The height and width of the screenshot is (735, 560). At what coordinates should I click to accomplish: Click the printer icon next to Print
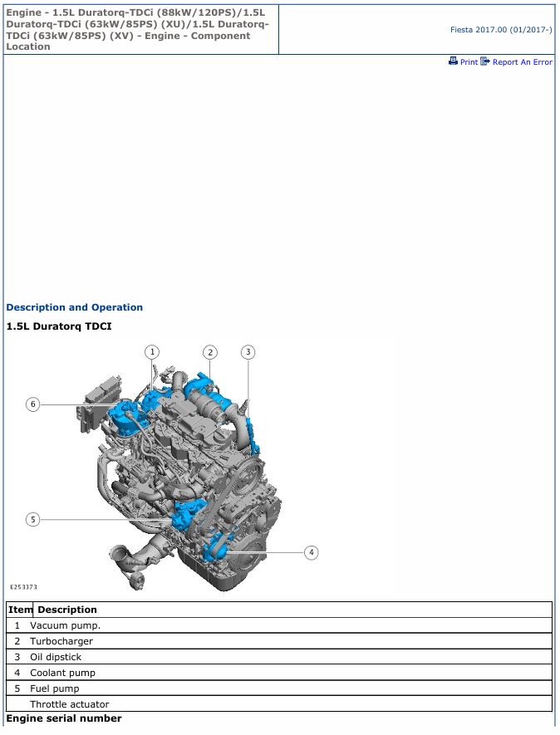(x=453, y=61)
